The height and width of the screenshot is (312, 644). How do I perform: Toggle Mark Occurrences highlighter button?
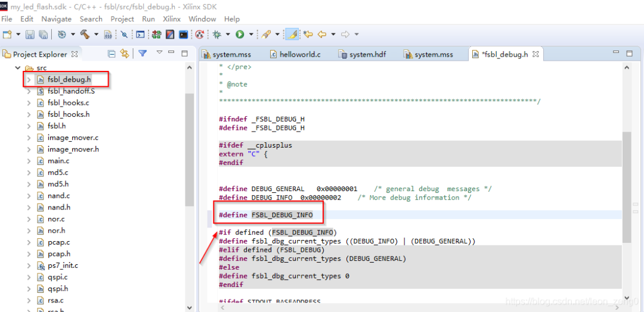292,35
